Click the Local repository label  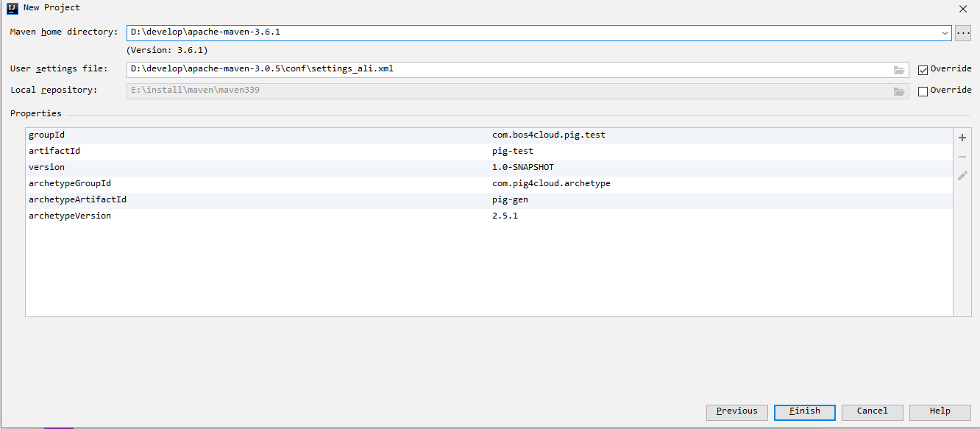click(x=54, y=91)
